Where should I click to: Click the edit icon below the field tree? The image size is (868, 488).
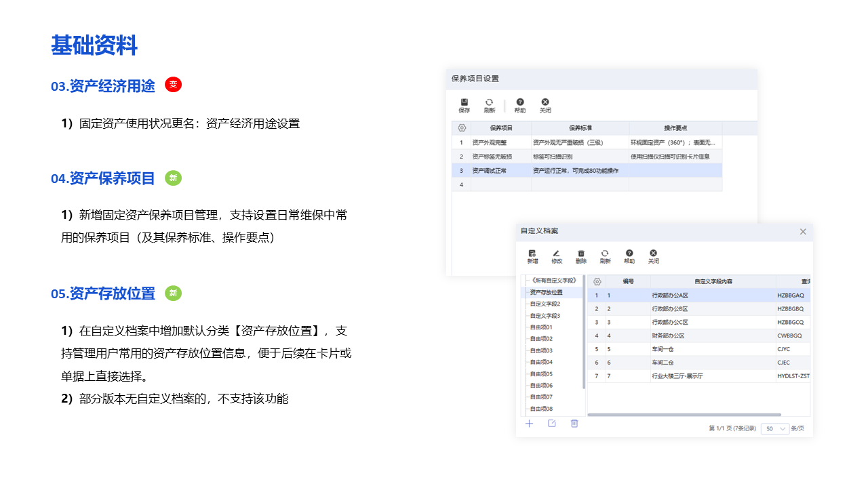click(x=552, y=424)
